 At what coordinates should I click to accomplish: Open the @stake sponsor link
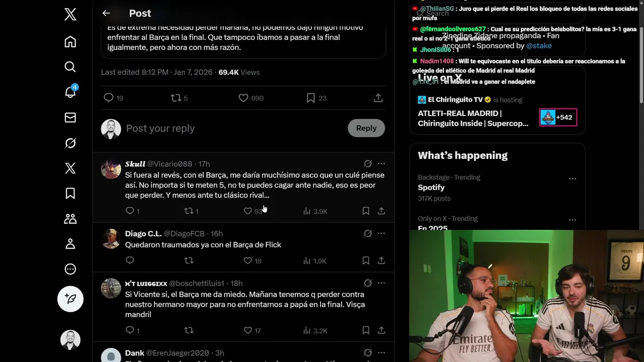[x=539, y=46]
